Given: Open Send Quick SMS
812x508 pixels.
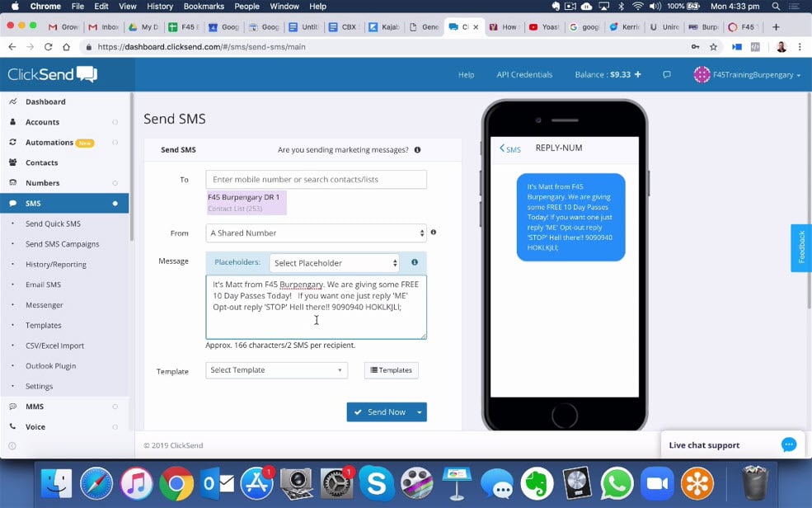Looking at the screenshot, I should [x=53, y=223].
